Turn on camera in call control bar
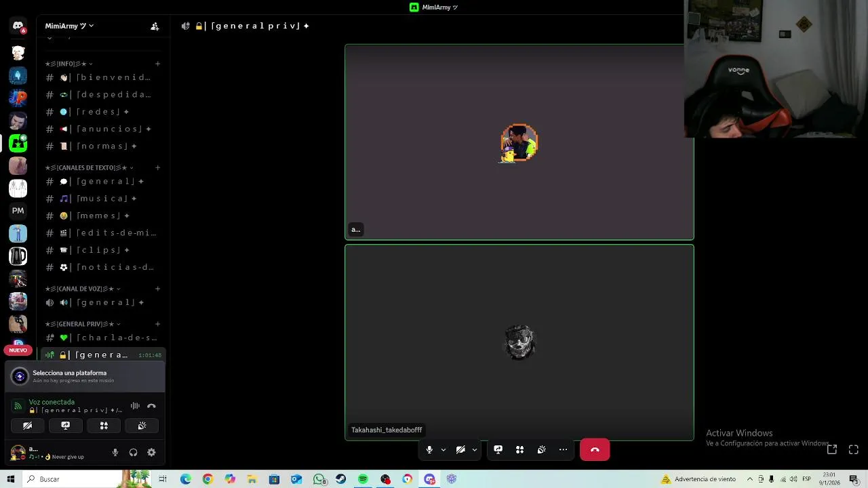This screenshot has width=868, height=488. (460, 449)
